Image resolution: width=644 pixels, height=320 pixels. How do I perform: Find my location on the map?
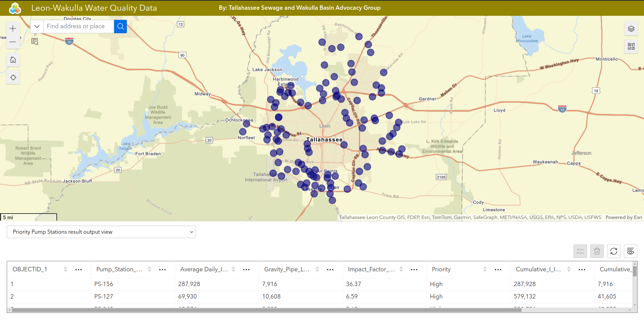[x=13, y=78]
